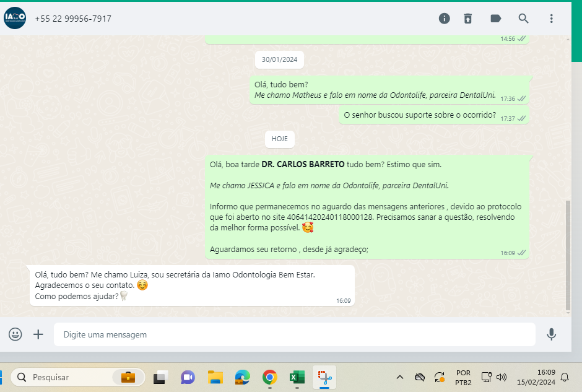Image resolution: width=582 pixels, height=392 pixels.
Task: Open the notifications bell icon
Action: click(x=565, y=378)
